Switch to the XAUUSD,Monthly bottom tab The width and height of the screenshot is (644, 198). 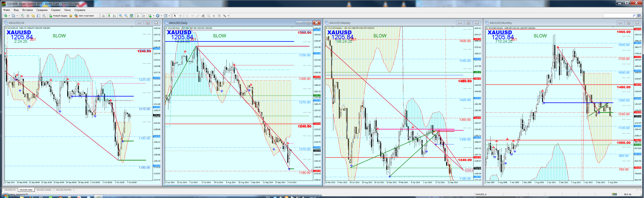coord(64,190)
